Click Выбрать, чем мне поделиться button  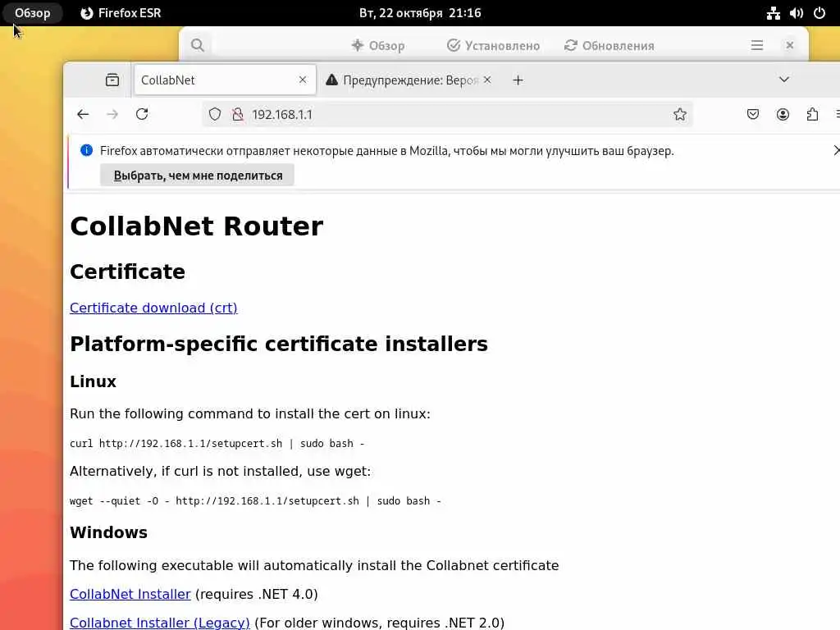(197, 176)
